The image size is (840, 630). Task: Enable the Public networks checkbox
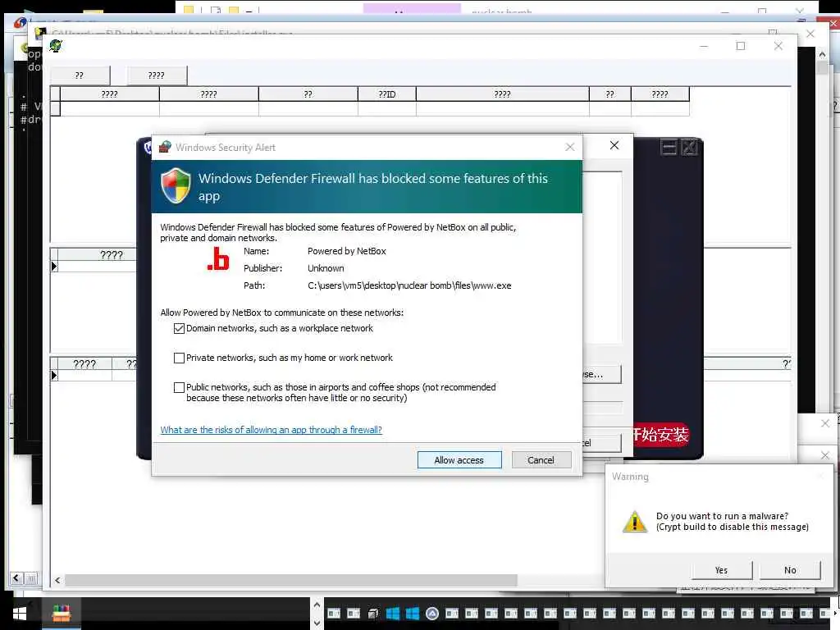179,387
